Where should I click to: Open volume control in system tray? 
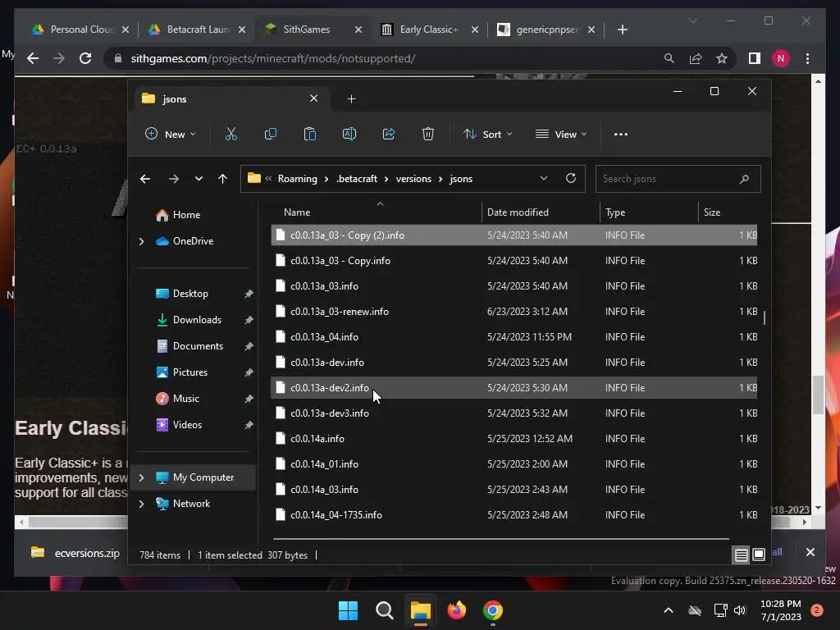pyautogui.click(x=740, y=610)
